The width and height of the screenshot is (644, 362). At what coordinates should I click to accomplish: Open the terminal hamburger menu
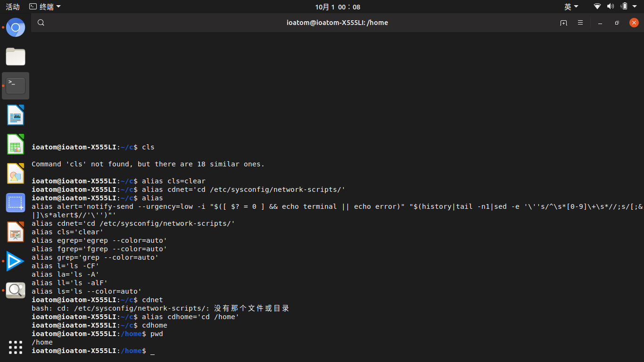pyautogui.click(x=580, y=23)
